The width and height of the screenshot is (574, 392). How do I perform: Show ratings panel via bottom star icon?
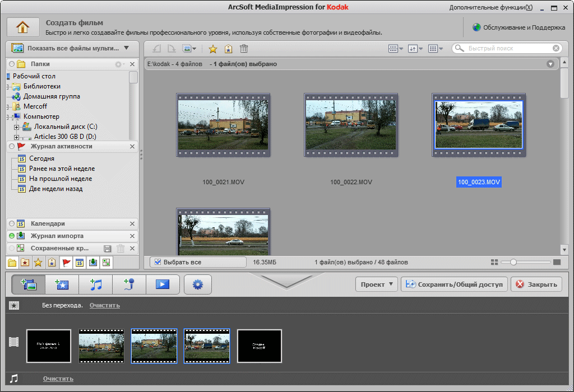point(38,263)
